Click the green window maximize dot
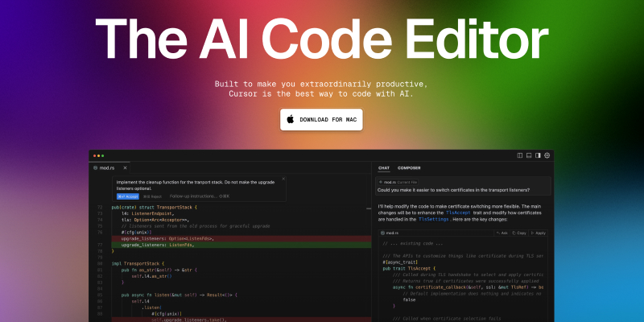Viewport: 644px width, 322px height. [x=103, y=155]
